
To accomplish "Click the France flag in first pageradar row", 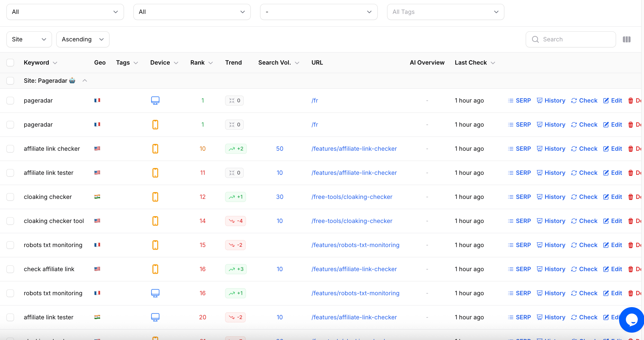I will [x=97, y=100].
